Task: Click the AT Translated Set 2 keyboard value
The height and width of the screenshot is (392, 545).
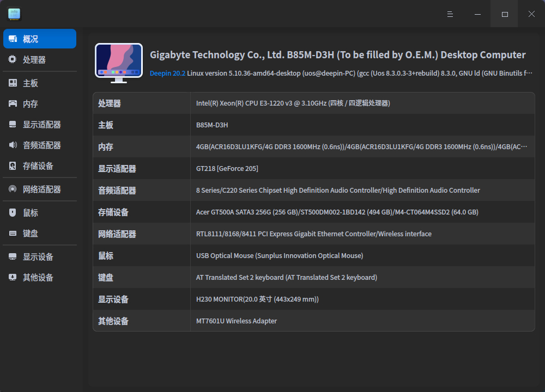Action: click(x=287, y=278)
